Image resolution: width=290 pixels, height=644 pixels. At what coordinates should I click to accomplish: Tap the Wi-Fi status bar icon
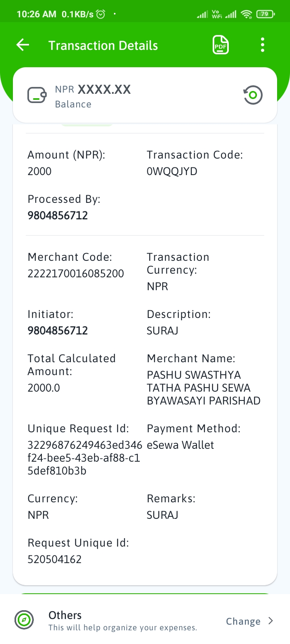pyautogui.click(x=246, y=14)
